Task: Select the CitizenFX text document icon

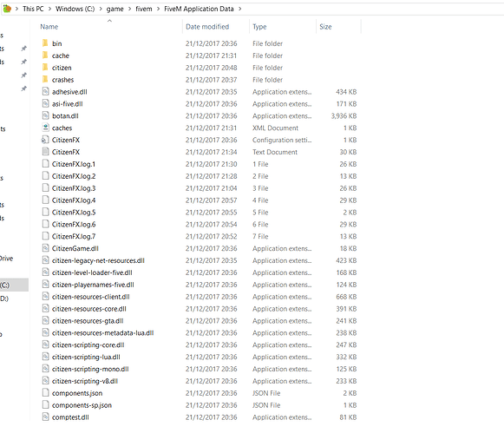Action: pos(46,152)
